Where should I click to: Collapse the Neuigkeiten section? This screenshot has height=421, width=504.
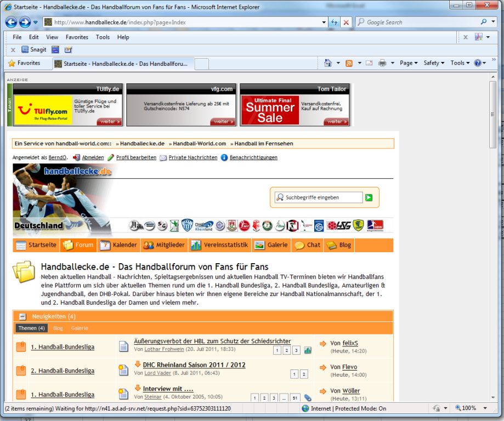coord(22,316)
